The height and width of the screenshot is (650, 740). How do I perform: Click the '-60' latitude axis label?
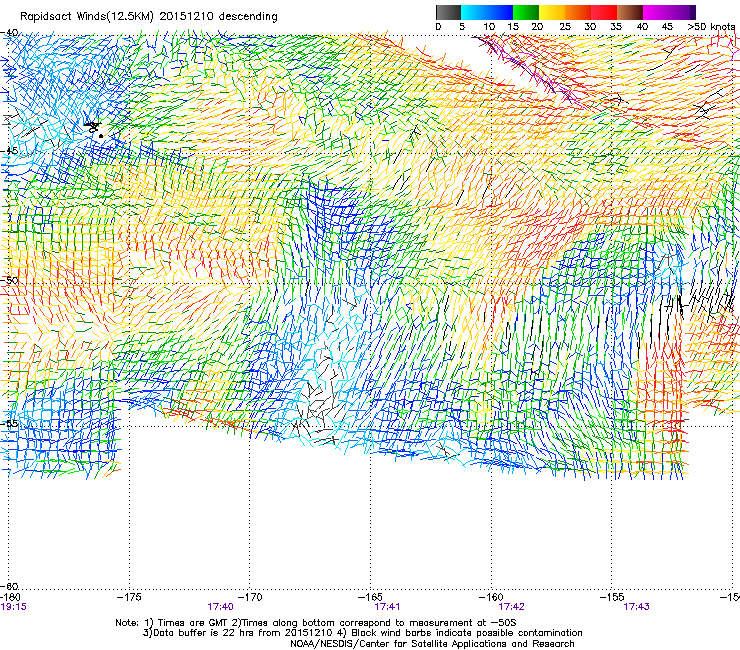pos(9,587)
